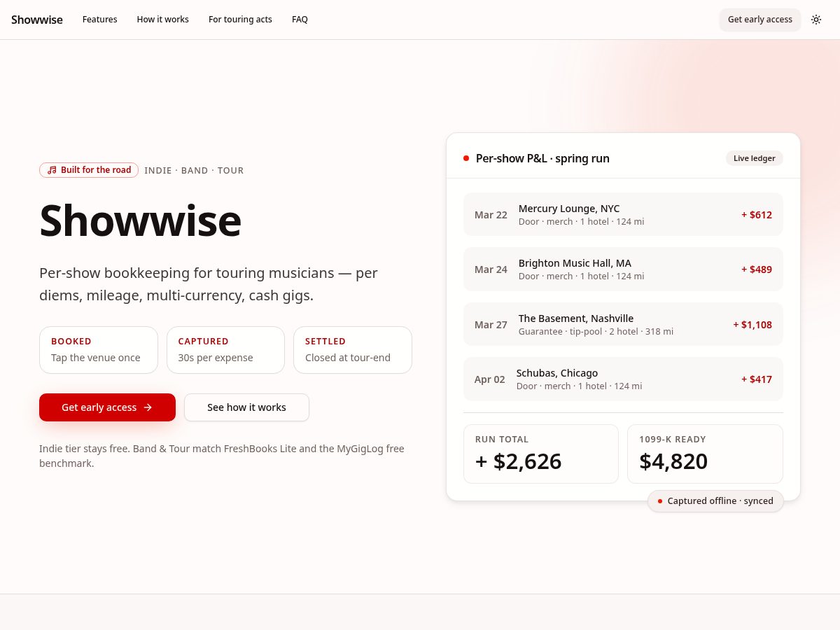This screenshot has height=630, width=840.
Task: Open the Showwise logo home link
Action: pyautogui.click(x=37, y=20)
